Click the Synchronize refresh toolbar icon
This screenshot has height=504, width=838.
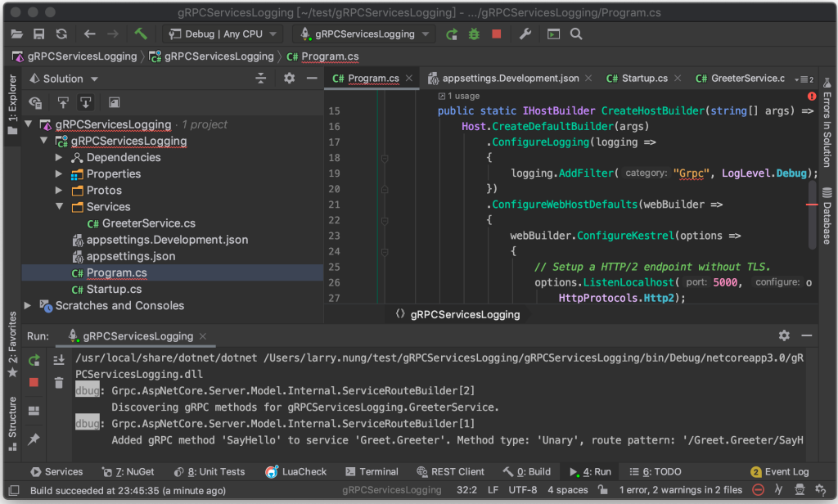61,34
